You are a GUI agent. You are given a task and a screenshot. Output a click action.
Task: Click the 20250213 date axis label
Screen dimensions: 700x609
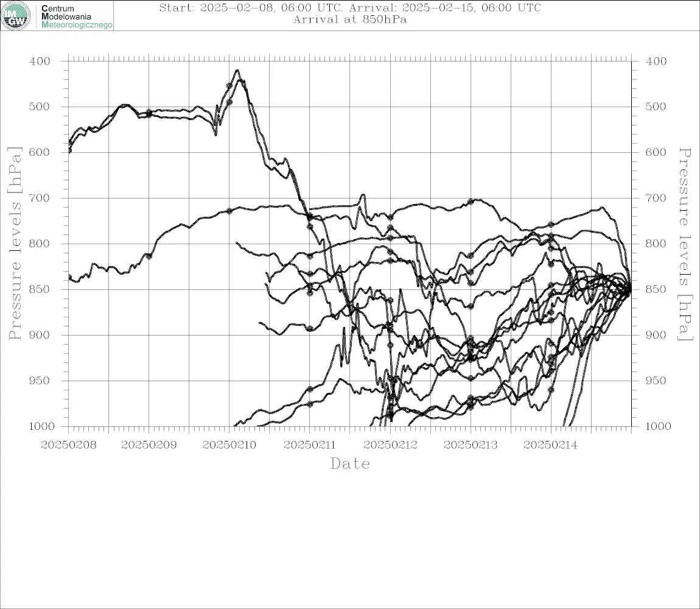pyautogui.click(x=471, y=445)
